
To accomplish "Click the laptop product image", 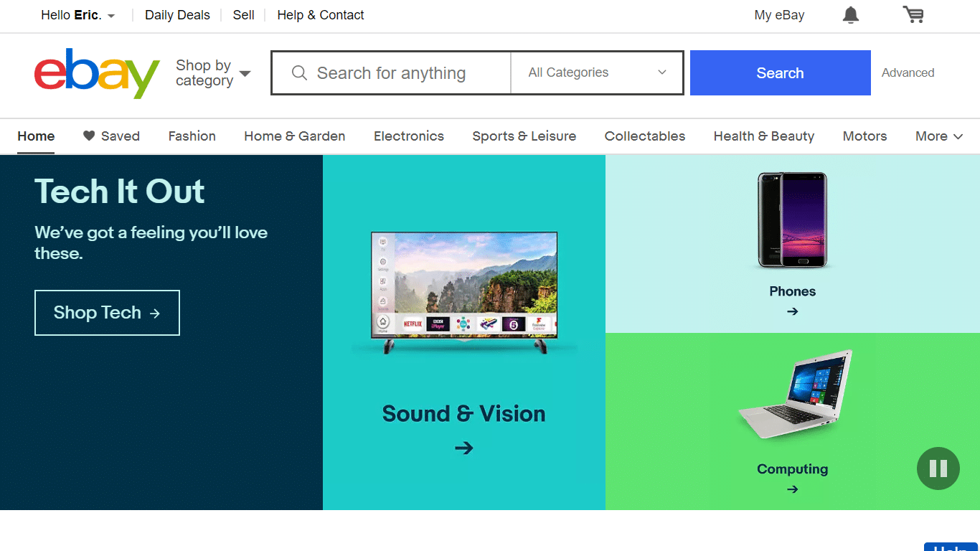I will point(796,394).
